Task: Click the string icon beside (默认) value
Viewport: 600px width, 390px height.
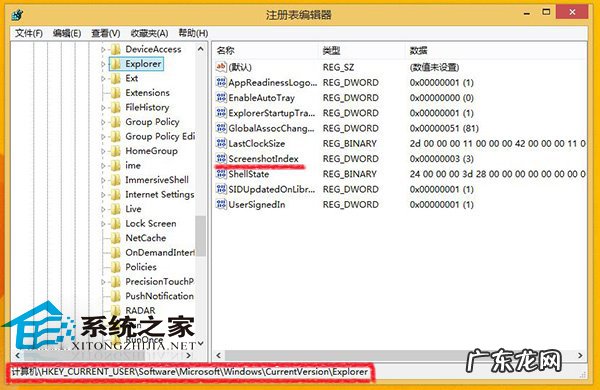Action: [x=221, y=67]
